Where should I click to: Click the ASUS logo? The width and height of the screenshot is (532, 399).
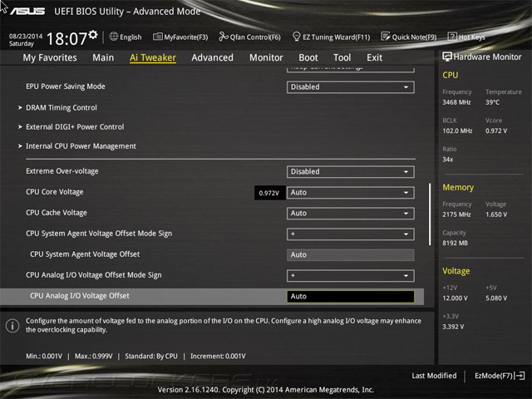27,11
